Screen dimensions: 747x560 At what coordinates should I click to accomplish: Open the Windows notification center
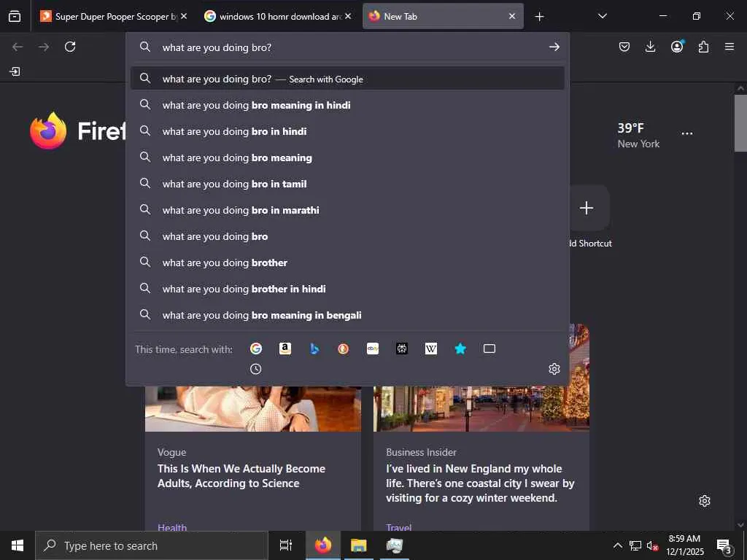pos(724,545)
